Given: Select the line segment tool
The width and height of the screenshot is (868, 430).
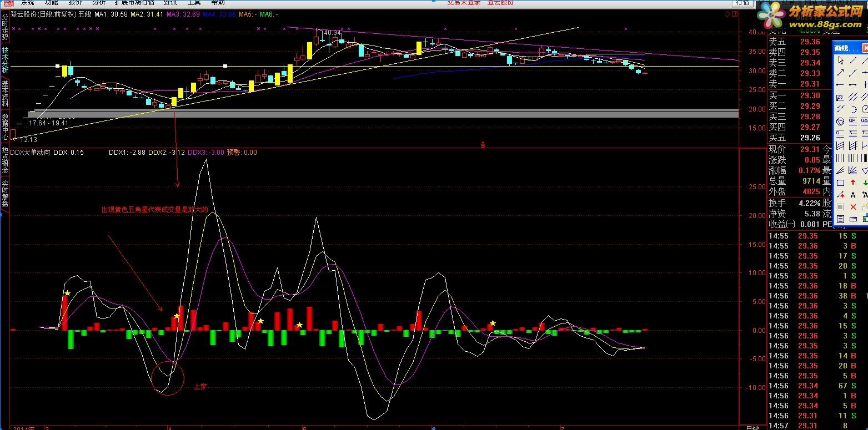Looking at the screenshot, I should [x=853, y=72].
